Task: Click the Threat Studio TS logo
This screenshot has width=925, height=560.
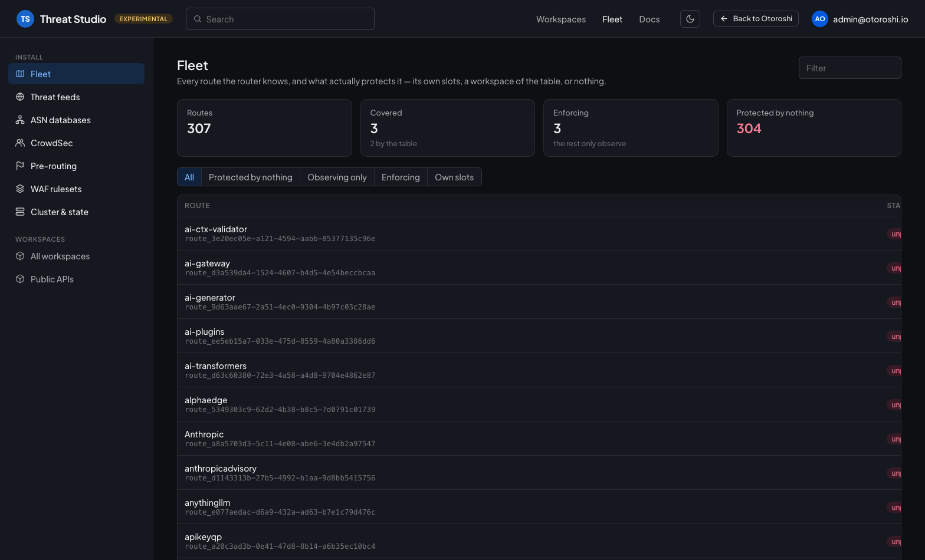Action: (25, 19)
